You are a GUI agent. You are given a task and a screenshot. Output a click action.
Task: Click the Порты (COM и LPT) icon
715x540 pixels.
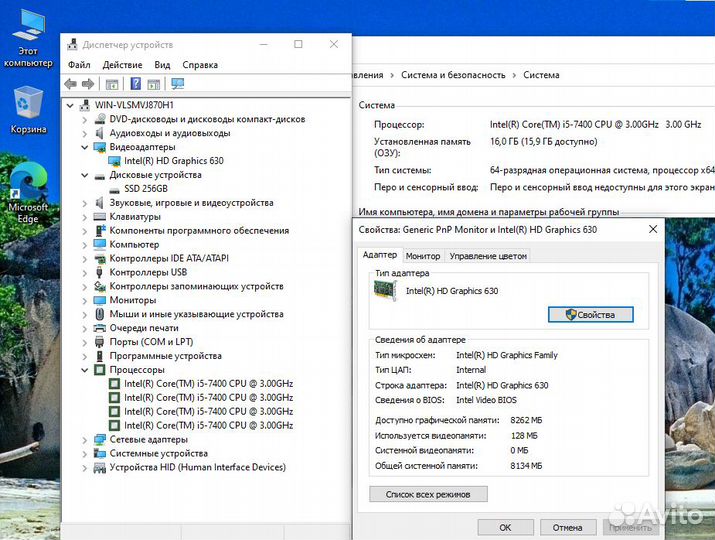point(99,342)
